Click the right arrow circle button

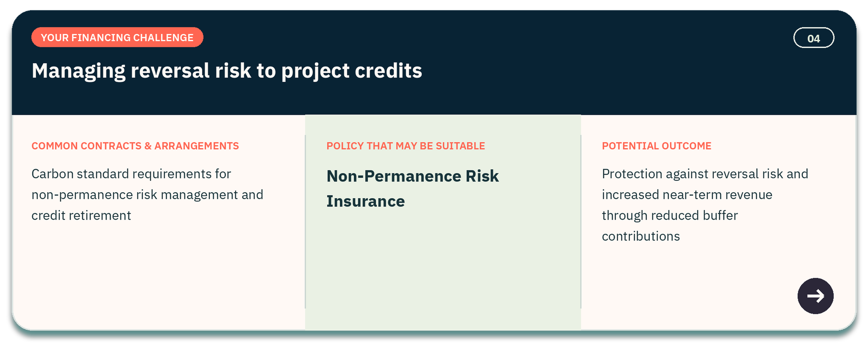tap(815, 296)
